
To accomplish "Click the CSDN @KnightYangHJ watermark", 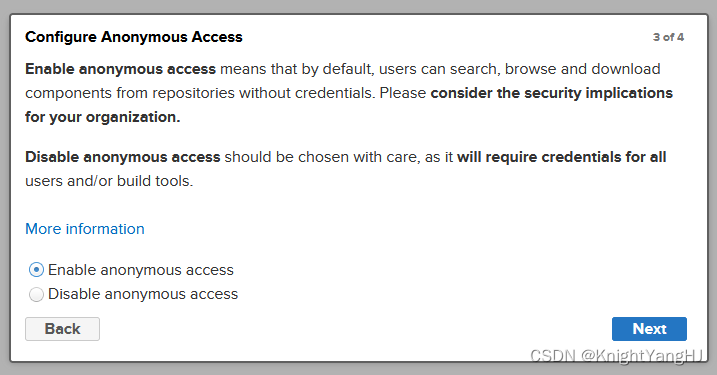I will 616,355.
